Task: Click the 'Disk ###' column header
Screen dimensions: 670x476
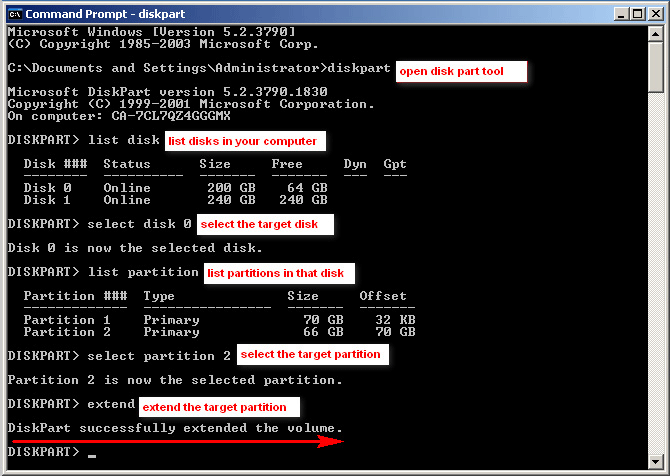Action: [x=56, y=164]
